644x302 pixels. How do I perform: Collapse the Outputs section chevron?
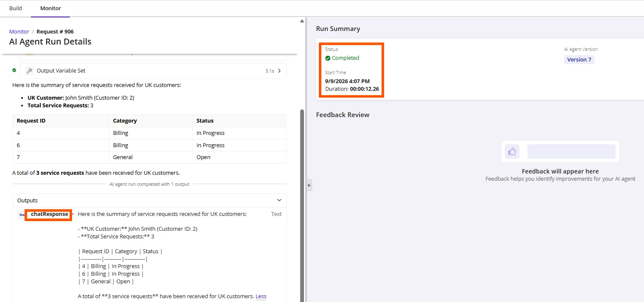tap(279, 200)
